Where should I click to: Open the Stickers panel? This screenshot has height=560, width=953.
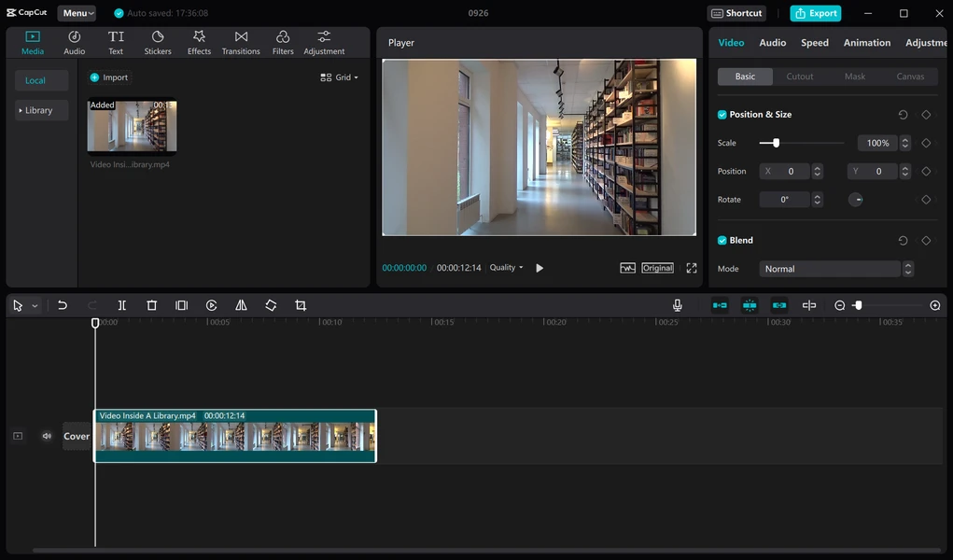158,43
